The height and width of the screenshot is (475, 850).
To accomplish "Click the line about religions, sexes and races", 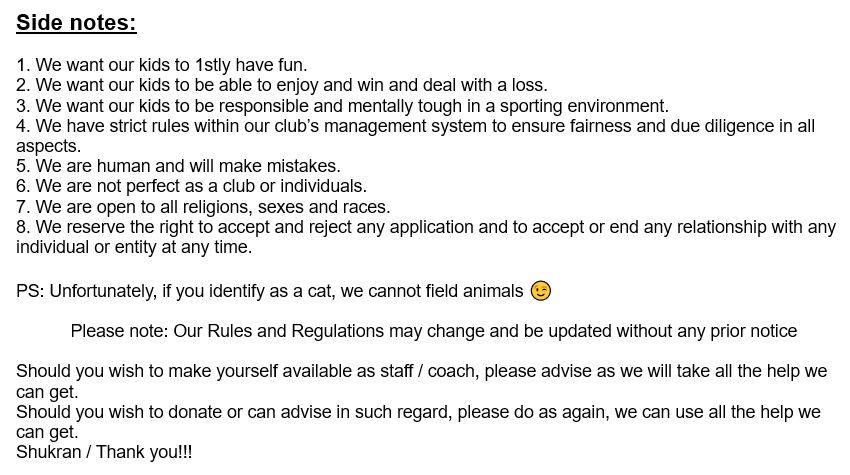I will coord(203,207).
